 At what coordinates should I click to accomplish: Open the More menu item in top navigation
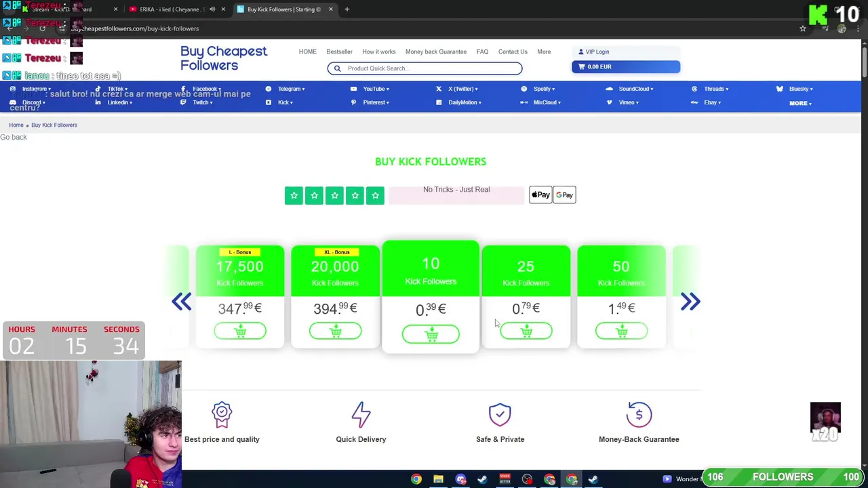544,52
